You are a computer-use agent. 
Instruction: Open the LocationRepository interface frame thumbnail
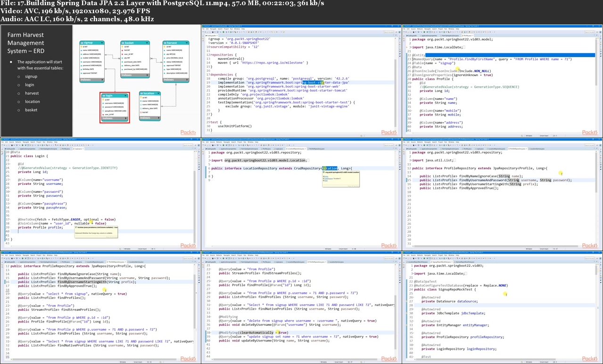pos(301,193)
